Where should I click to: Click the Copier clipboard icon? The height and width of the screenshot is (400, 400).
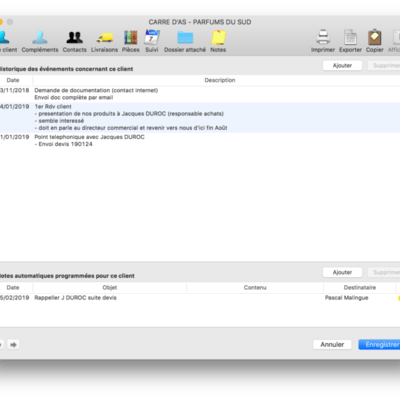pyautogui.click(x=375, y=37)
